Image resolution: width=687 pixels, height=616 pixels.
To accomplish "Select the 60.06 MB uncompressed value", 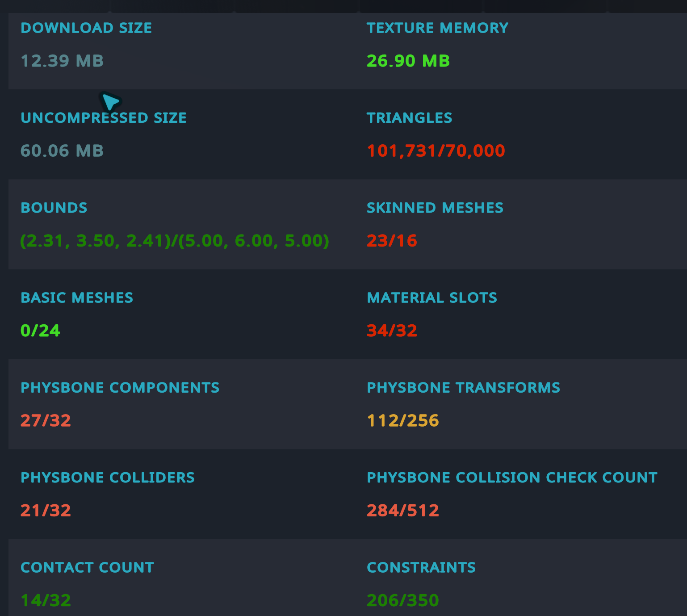I will click(62, 151).
